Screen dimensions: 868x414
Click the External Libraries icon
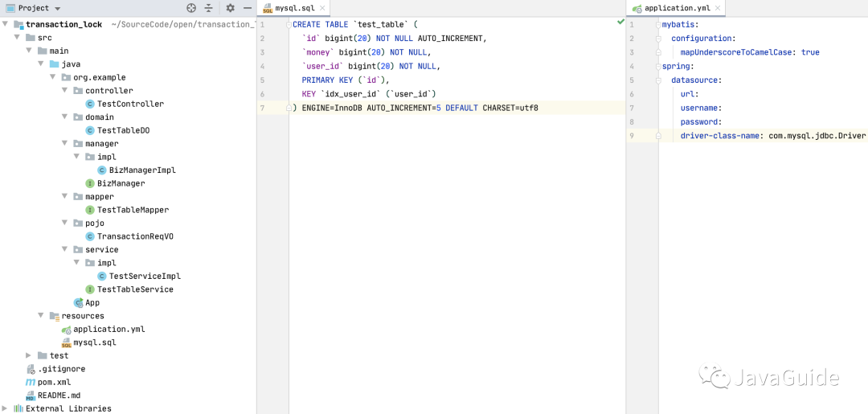click(18, 408)
